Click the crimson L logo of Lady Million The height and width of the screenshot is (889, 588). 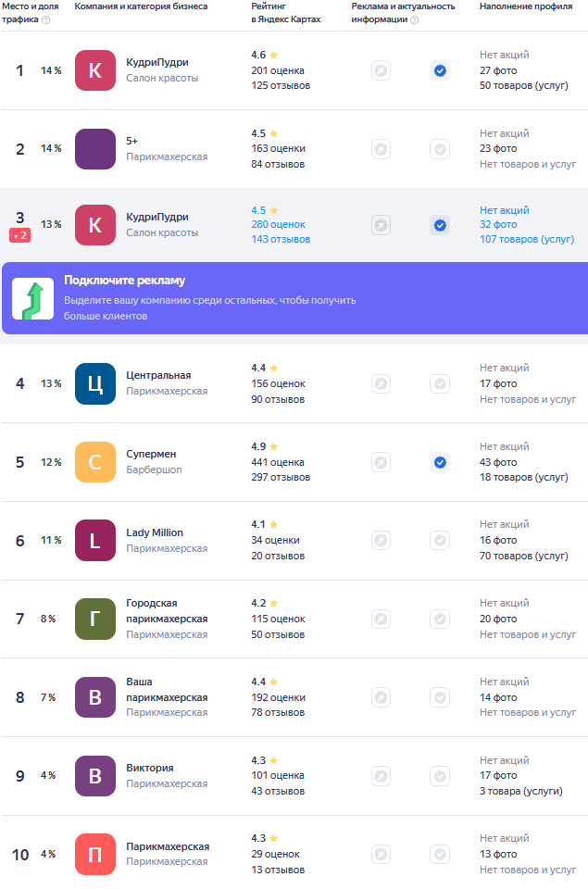[95, 540]
